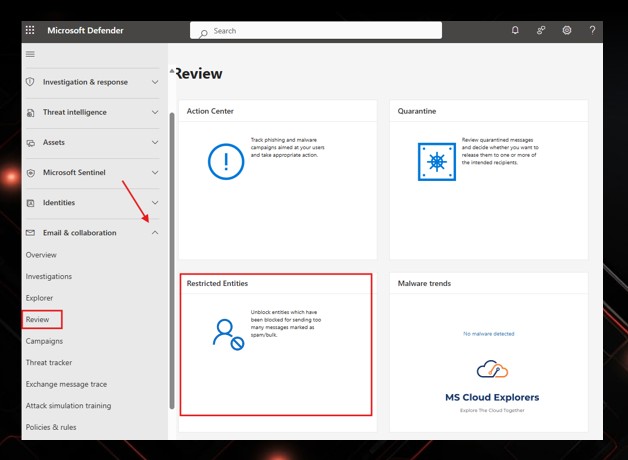Screen dimensions: 628x460
Task: Click the Investigation & response label
Action: [85, 82]
